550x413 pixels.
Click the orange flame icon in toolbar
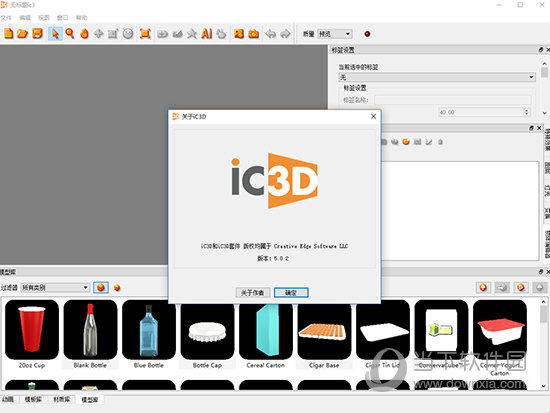click(84, 34)
